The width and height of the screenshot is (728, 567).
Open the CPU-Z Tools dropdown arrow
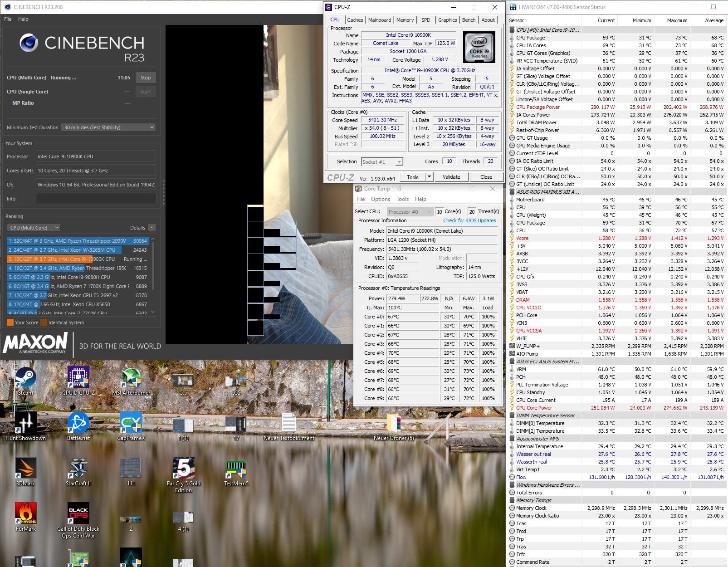(429, 177)
